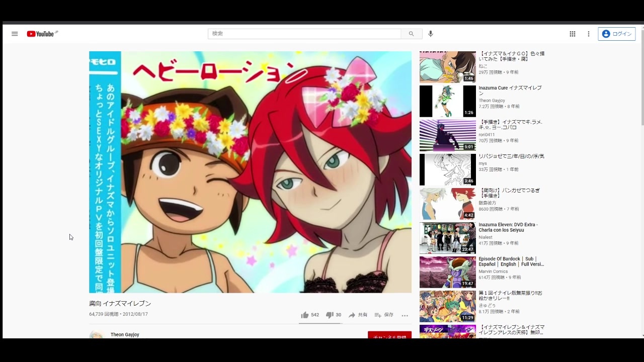Click channel name 'Nialest'

point(486,237)
